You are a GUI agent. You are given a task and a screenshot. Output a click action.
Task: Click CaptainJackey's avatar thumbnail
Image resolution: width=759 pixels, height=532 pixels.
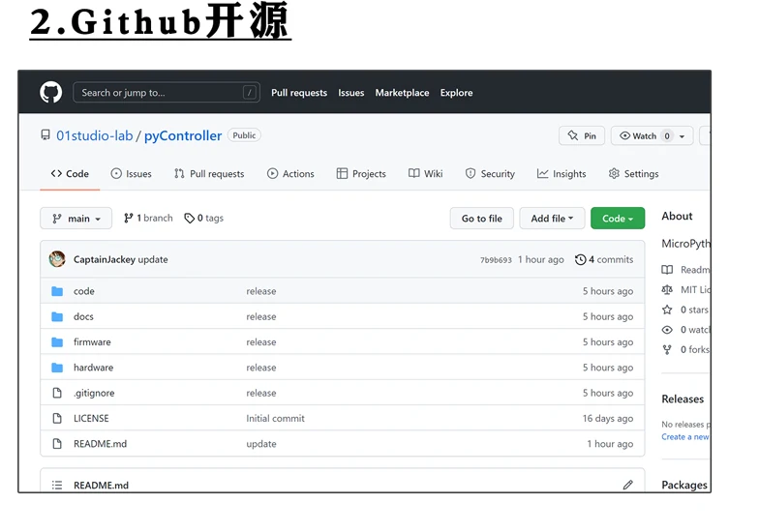[57, 259]
